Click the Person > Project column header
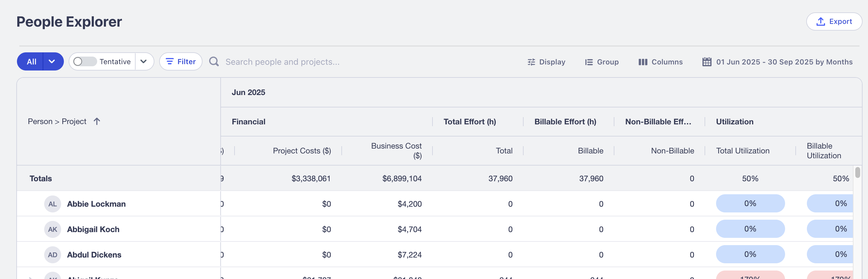Screen dimensions: 868x279 (x=57, y=121)
